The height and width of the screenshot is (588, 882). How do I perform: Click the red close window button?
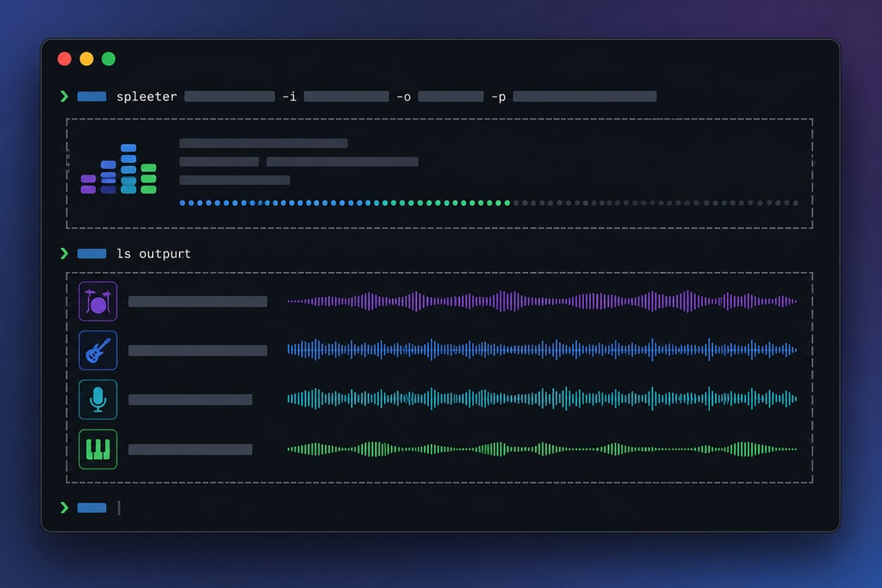pyautogui.click(x=65, y=59)
